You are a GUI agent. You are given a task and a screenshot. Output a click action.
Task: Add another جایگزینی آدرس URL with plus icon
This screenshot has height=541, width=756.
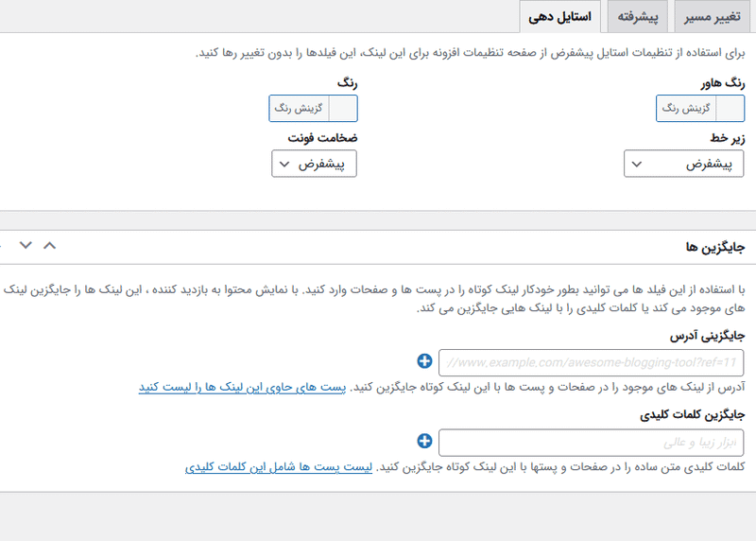(424, 361)
